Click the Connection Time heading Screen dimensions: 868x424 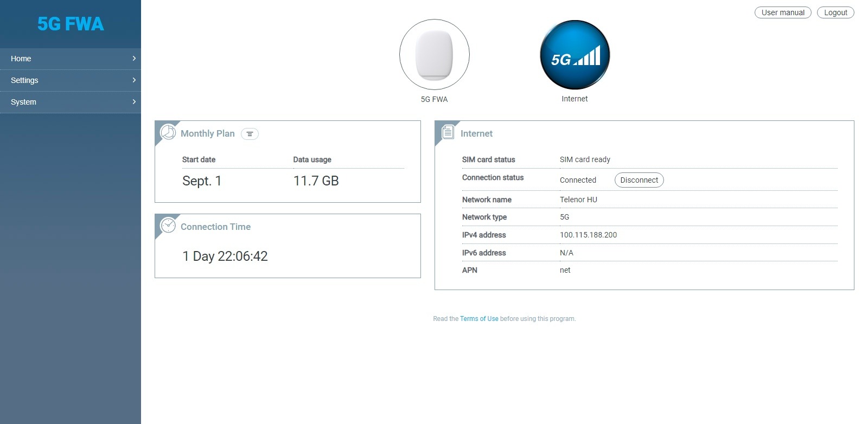pos(216,227)
